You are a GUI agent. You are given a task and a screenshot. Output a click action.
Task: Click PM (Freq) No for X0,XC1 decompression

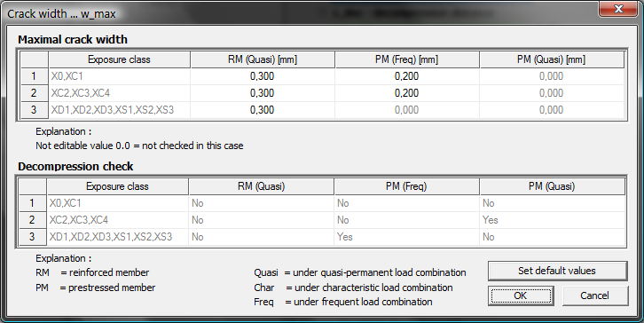[x=406, y=203]
